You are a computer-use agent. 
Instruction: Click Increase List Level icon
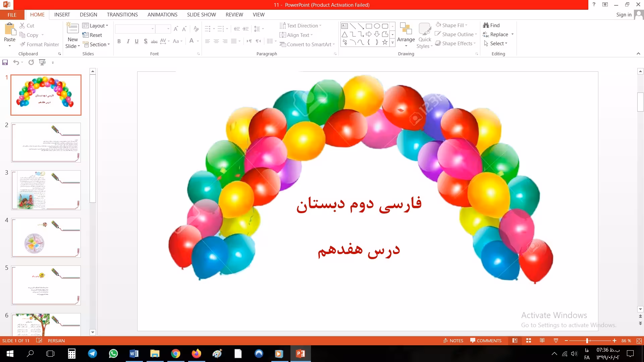click(246, 29)
